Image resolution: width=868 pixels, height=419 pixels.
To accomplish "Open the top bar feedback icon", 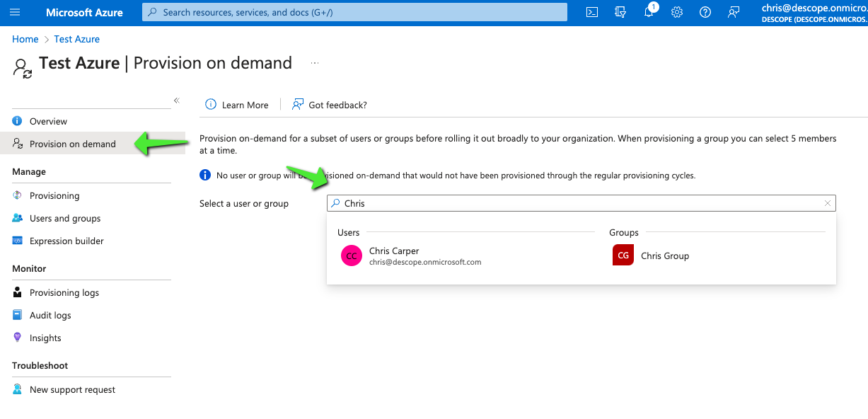I will (734, 12).
